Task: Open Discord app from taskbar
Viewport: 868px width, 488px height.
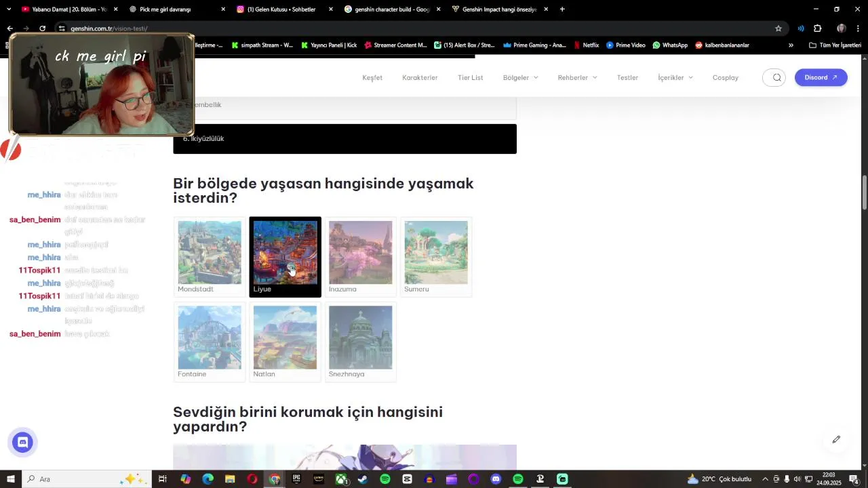Action: tap(496, 479)
